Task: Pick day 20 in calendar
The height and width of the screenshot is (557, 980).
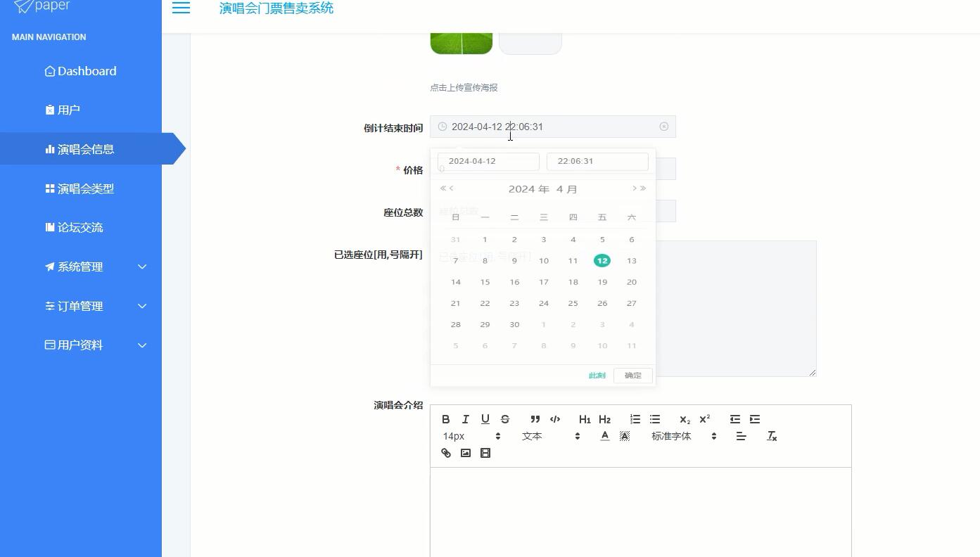Action: 632,282
